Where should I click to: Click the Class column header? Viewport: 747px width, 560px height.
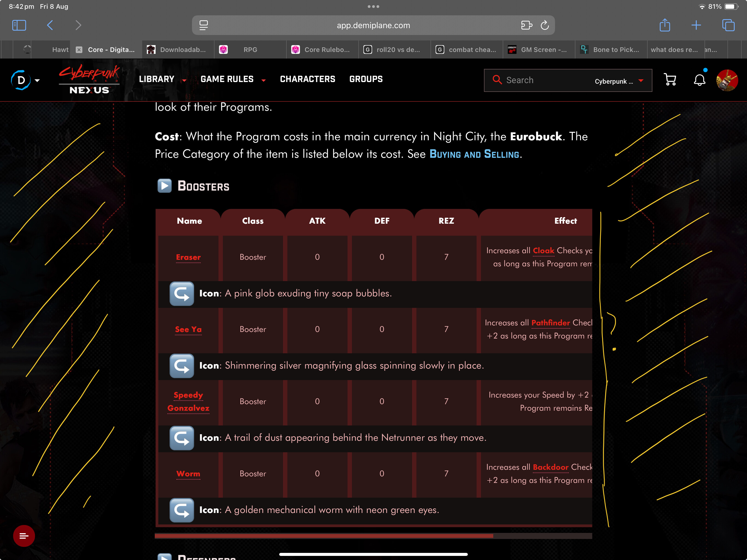click(253, 221)
